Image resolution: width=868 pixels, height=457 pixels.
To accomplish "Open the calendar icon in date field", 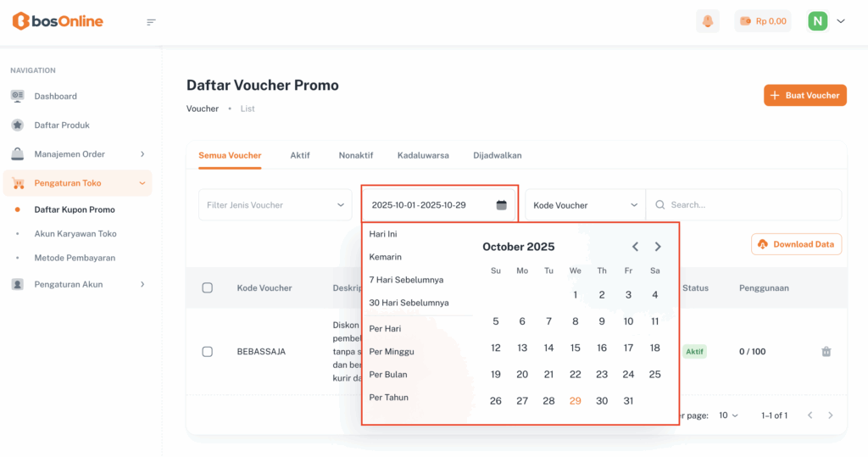I will (501, 205).
